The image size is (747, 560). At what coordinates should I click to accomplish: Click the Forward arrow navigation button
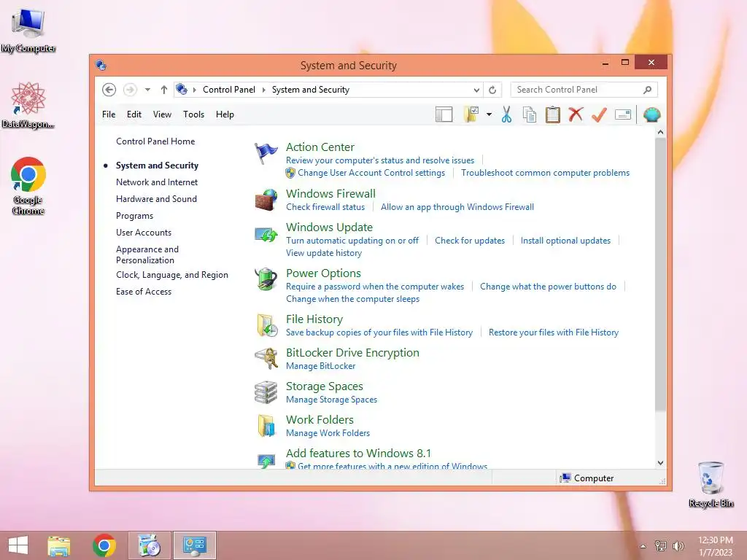[x=130, y=90]
